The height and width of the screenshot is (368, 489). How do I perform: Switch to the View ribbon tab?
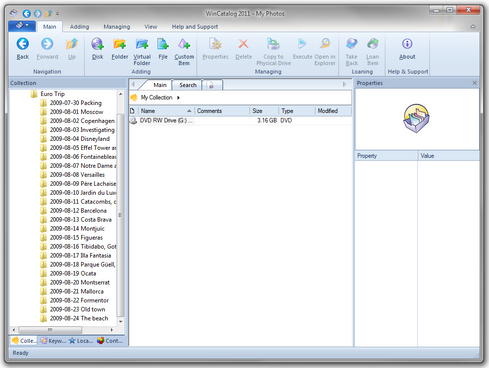point(150,27)
